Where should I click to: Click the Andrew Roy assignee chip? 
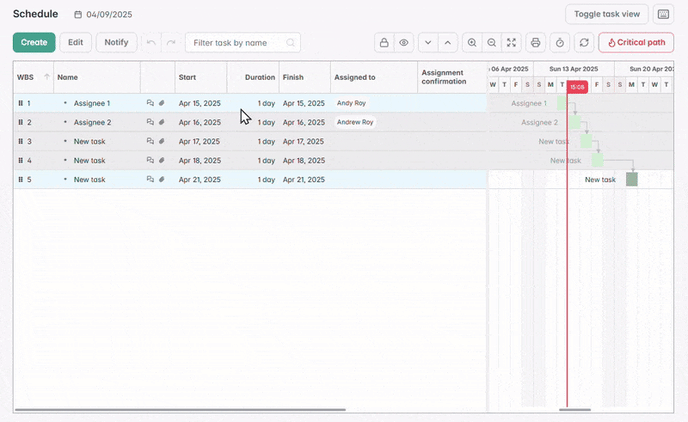click(x=355, y=122)
